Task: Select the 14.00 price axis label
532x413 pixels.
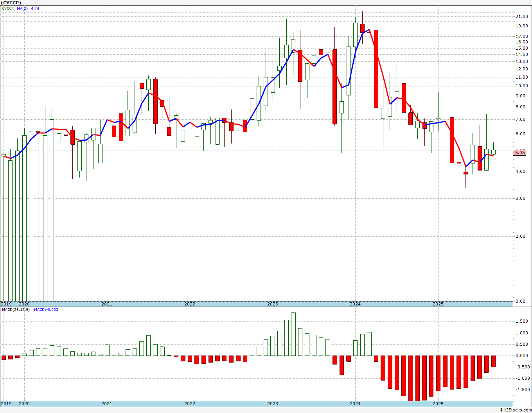Action: tap(521, 55)
